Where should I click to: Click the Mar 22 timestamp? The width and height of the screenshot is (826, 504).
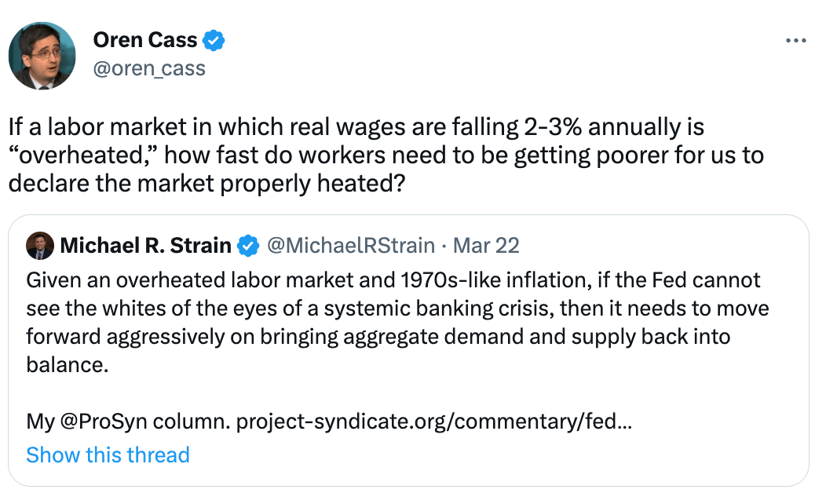coord(487,246)
